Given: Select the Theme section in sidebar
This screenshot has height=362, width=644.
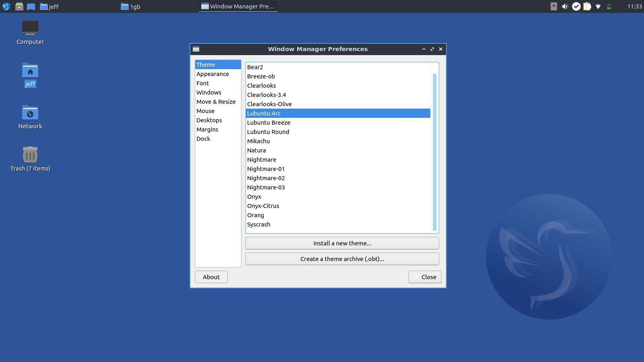Looking at the screenshot, I should coord(218,65).
